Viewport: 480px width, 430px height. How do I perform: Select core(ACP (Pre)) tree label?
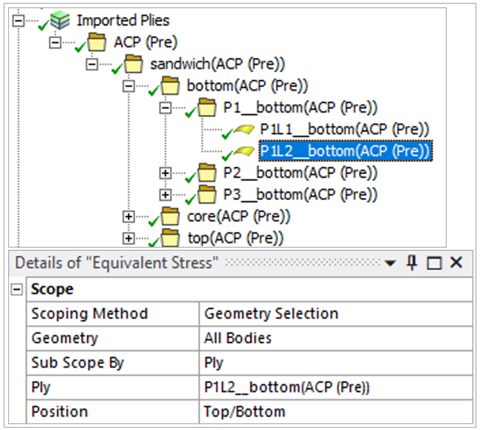point(238,216)
